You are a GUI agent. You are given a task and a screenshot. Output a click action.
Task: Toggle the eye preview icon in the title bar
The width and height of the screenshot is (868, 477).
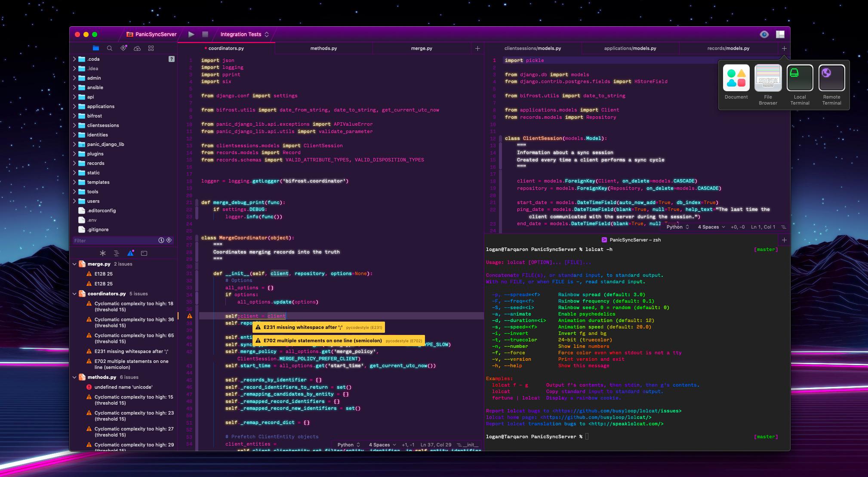pos(764,34)
